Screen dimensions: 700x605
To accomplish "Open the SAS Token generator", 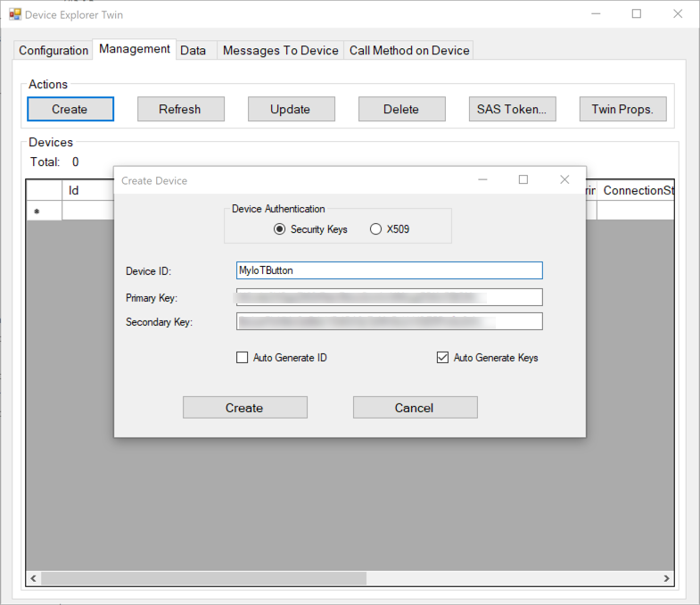I will tap(512, 109).
